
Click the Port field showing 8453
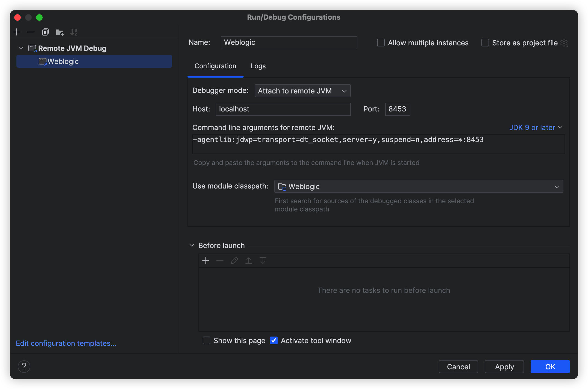[x=398, y=109]
